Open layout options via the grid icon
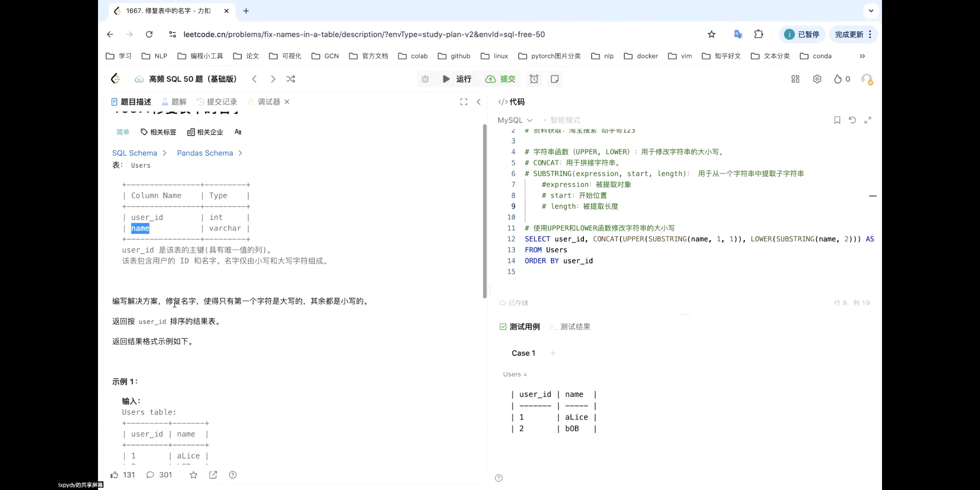980x490 pixels. [795, 79]
